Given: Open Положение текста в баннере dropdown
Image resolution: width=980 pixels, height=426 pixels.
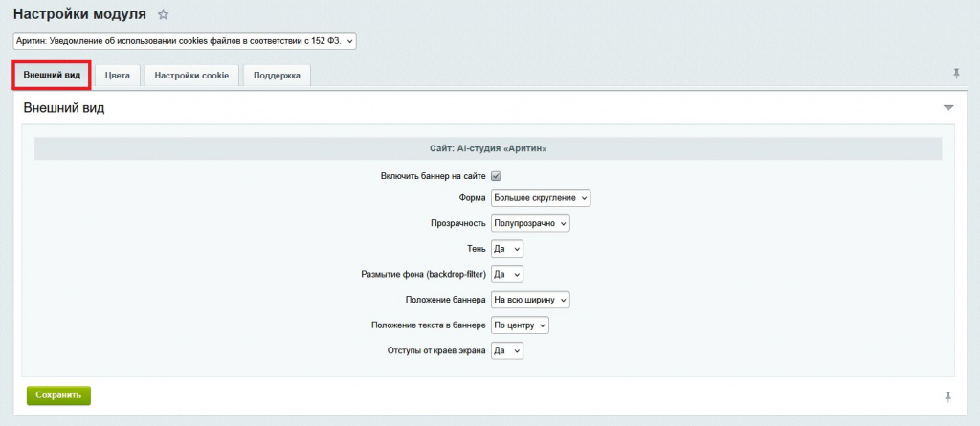Looking at the screenshot, I should 520,325.
